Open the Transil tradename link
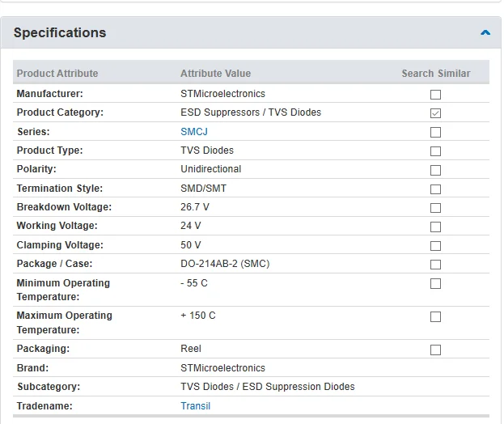The image size is (504, 424). click(195, 405)
